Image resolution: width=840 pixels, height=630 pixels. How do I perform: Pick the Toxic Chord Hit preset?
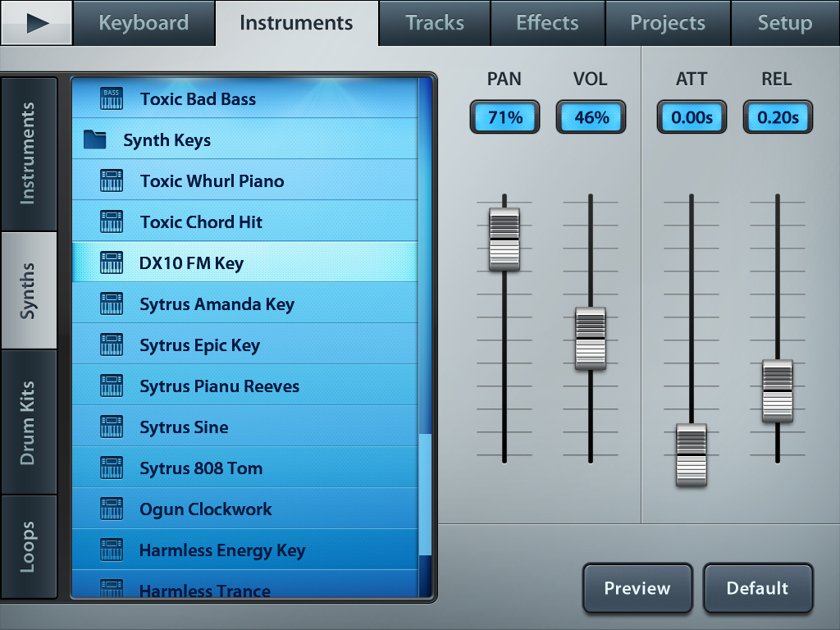(244, 221)
